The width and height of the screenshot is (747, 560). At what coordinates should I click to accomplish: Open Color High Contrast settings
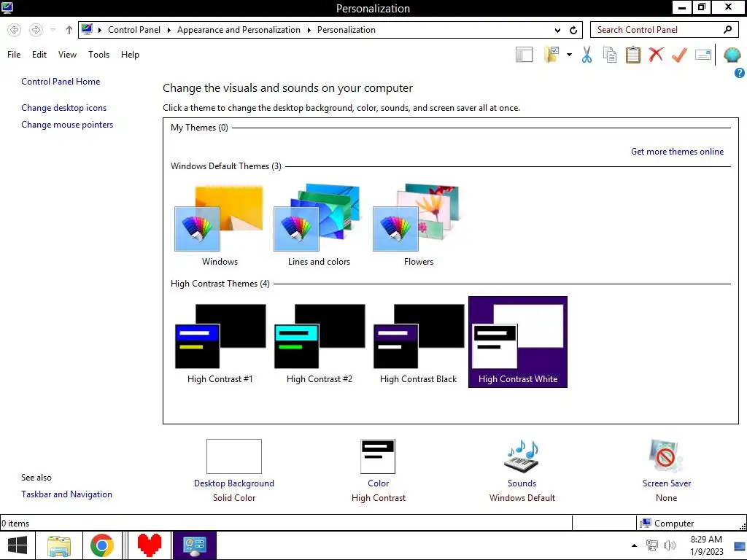point(379,470)
